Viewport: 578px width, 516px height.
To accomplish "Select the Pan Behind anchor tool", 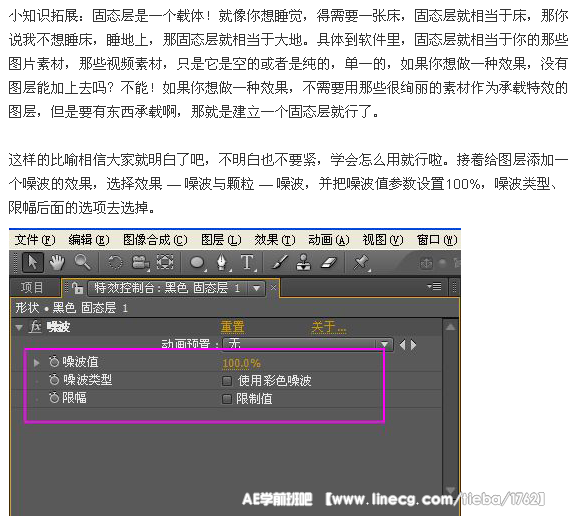I will pos(165,263).
